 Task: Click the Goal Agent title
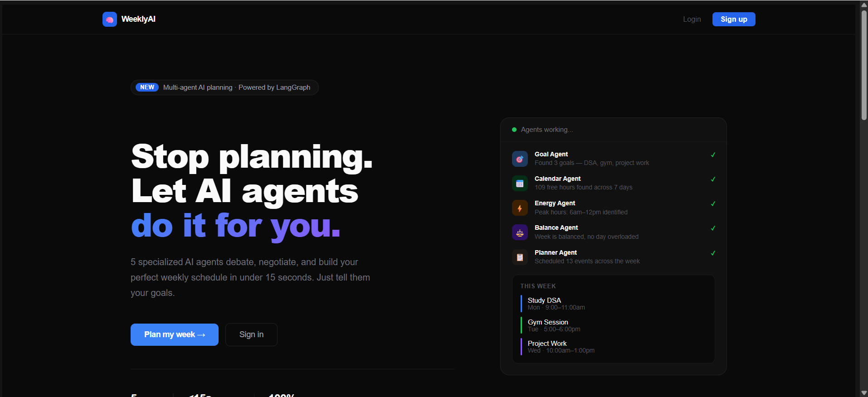click(x=551, y=154)
